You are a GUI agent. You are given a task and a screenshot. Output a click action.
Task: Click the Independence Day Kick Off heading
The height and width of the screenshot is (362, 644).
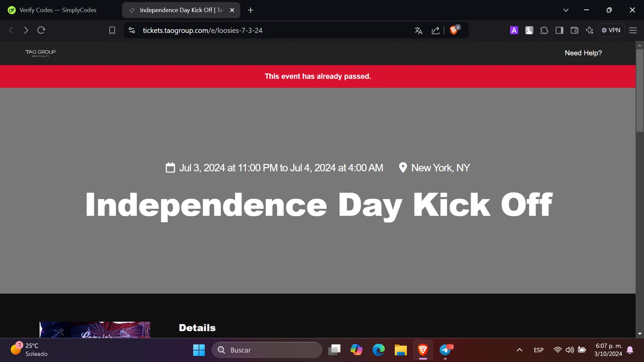click(x=319, y=205)
